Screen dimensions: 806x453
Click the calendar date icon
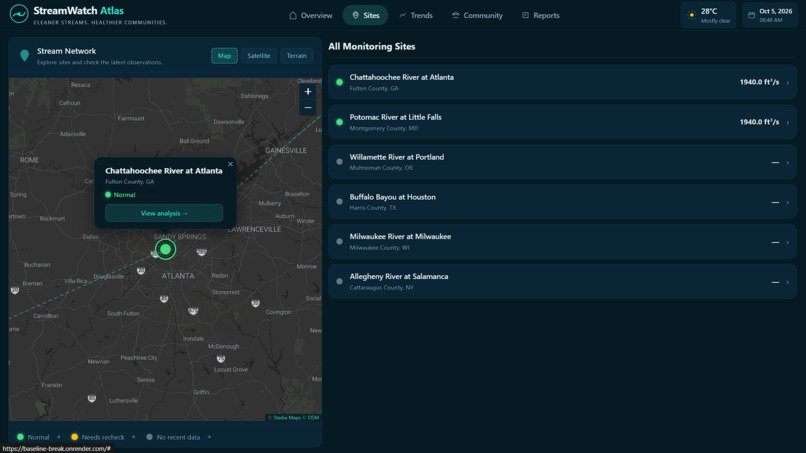pyautogui.click(x=752, y=15)
